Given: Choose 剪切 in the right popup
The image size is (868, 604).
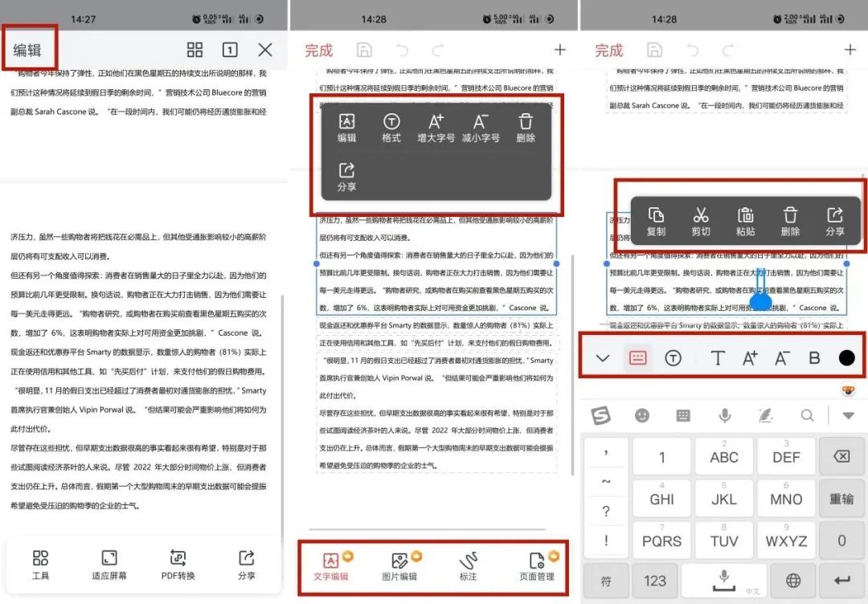Looking at the screenshot, I should coord(701,221).
